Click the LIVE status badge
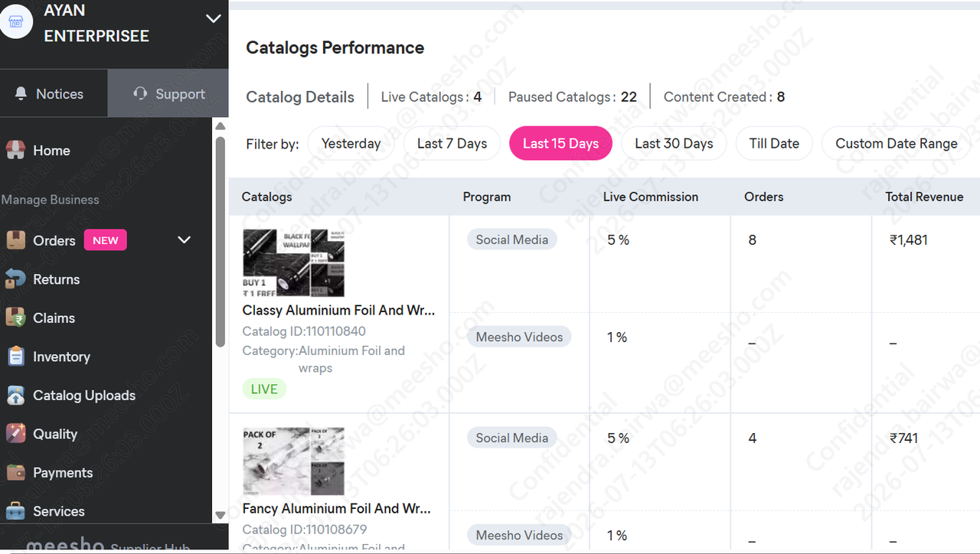The image size is (980, 554). 264,389
